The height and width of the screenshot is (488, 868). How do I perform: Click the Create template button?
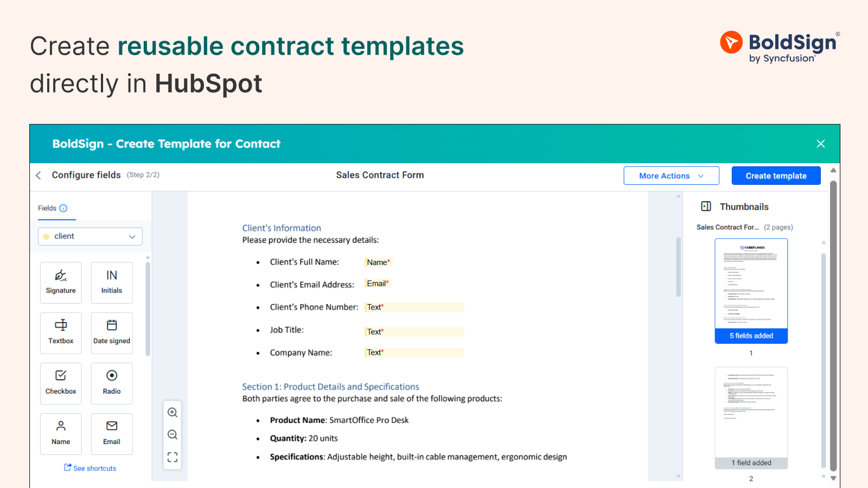tap(776, 175)
